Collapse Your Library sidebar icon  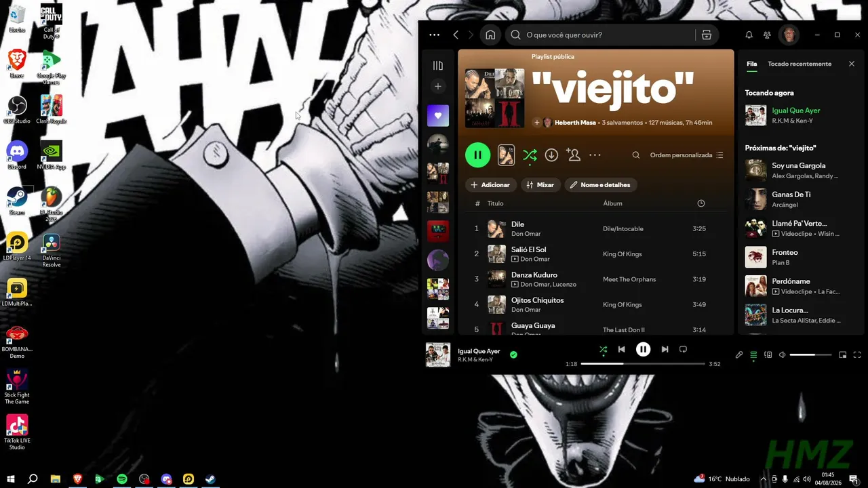coord(438,66)
